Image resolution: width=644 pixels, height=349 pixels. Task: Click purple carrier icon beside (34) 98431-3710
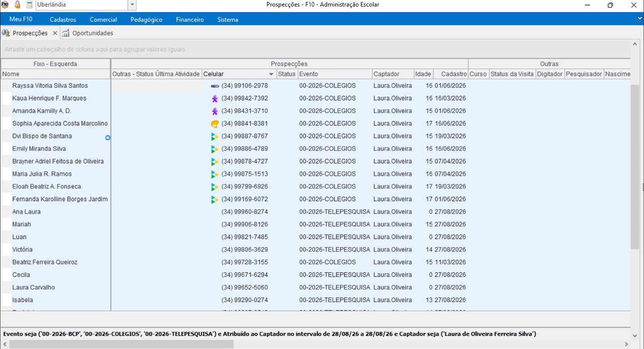[215, 111]
